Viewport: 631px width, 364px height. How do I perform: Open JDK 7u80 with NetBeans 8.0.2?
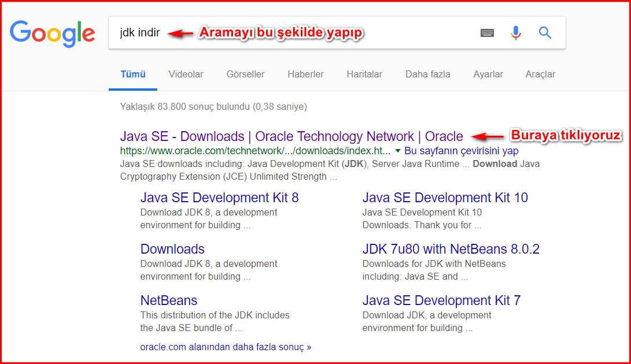point(451,249)
